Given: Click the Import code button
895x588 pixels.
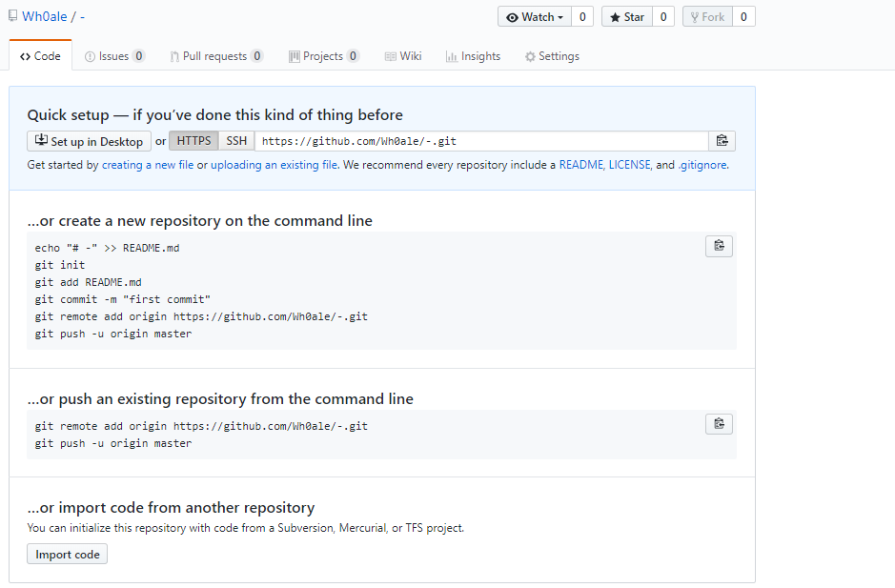Looking at the screenshot, I should 68,555.
